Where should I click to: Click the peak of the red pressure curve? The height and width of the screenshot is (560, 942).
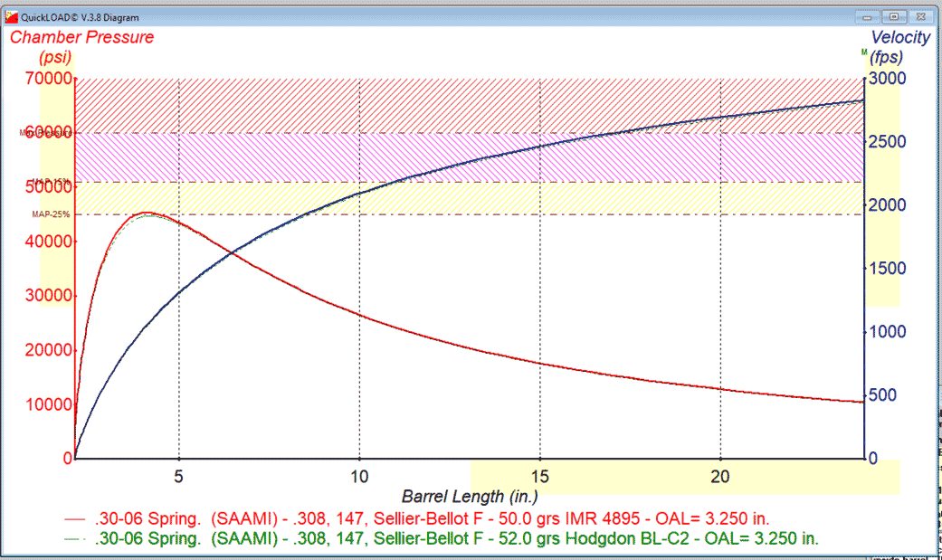tap(147, 214)
